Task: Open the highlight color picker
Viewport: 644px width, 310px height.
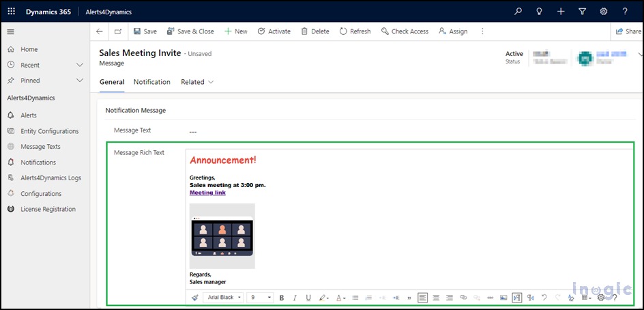Action: (x=323, y=297)
